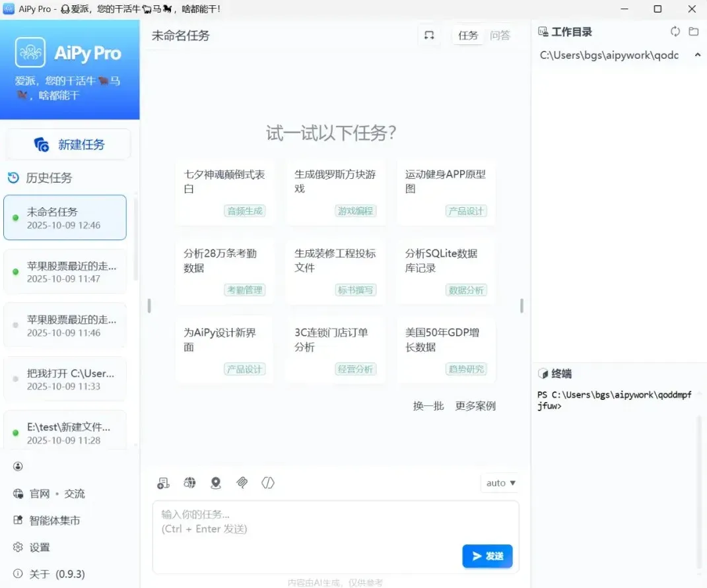The width and height of the screenshot is (707, 588).
Task: Select history task dated 2025-10-09 11:47
Action: pos(65,271)
